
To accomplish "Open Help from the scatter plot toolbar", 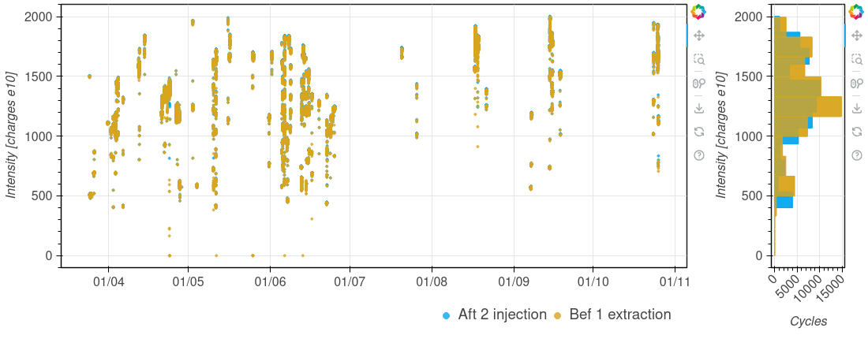I will pyautogui.click(x=698, y=155).
